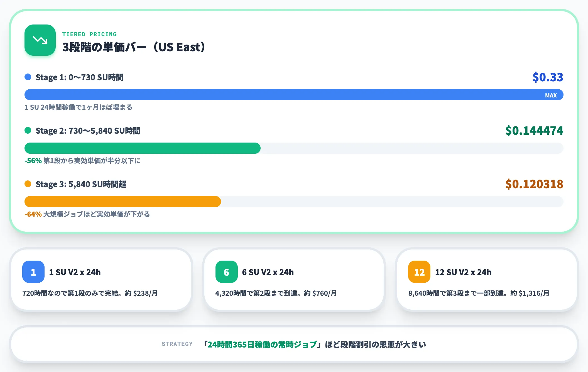Click the text ほど段階割引の恩恵が大きい
The image size is (588, 372).
coord(376,344)
